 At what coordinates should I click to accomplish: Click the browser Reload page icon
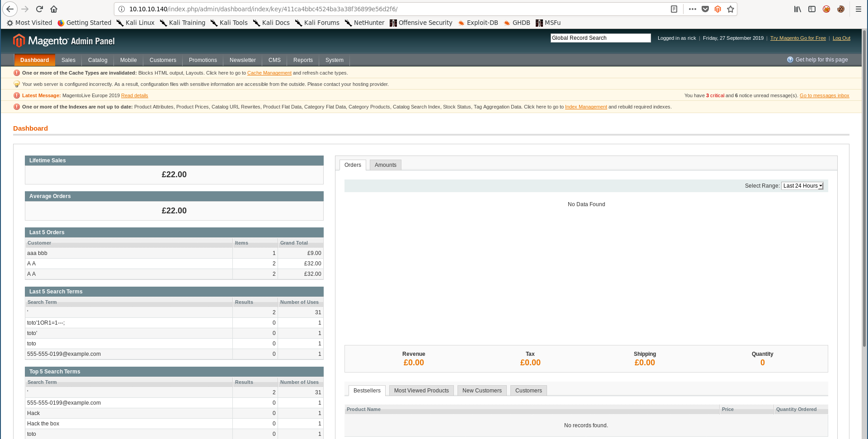[x=39, y=9]
